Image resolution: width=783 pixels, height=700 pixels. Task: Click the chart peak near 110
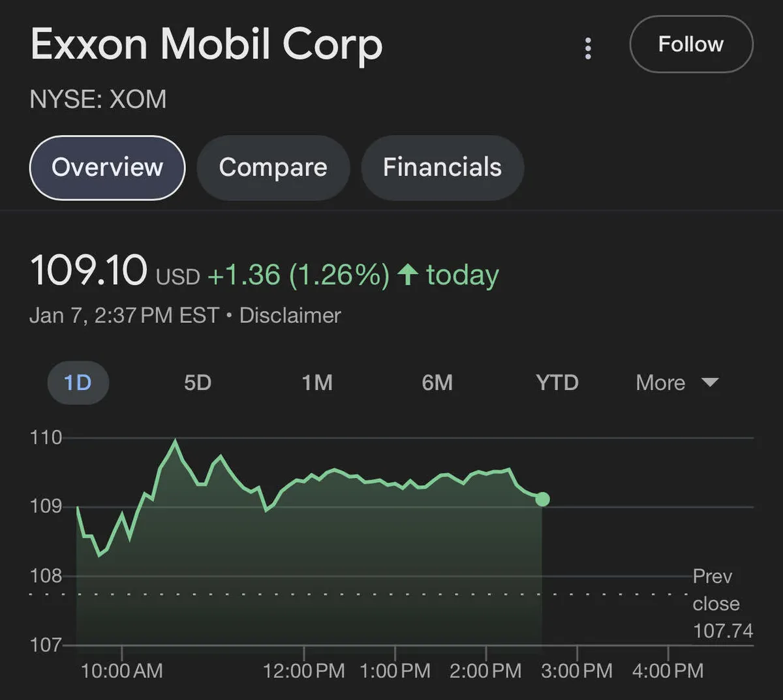tap(175, 442)
